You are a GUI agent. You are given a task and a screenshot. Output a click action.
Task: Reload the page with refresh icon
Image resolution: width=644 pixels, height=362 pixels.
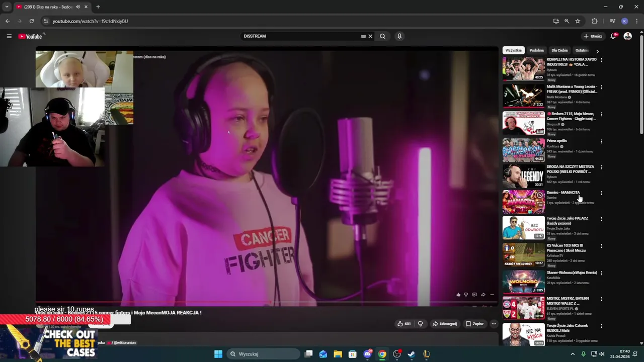32,21
